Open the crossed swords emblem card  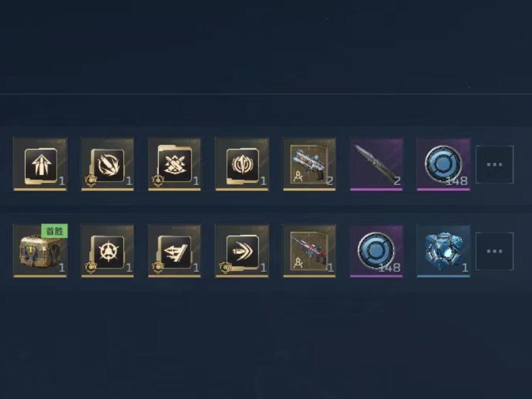[x=175, y=164]
